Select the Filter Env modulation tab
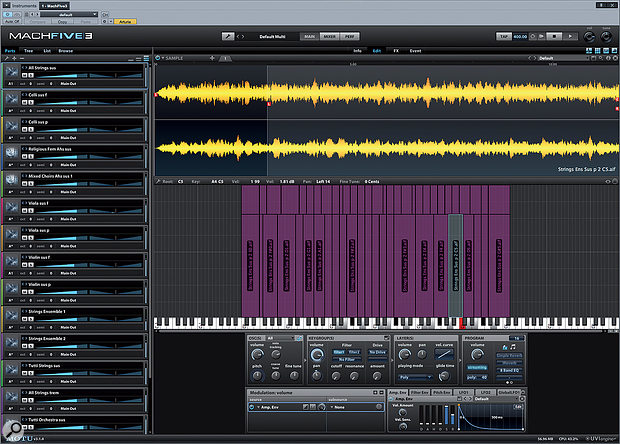Viewport: 620px width, 444px height. coord(419,392)
